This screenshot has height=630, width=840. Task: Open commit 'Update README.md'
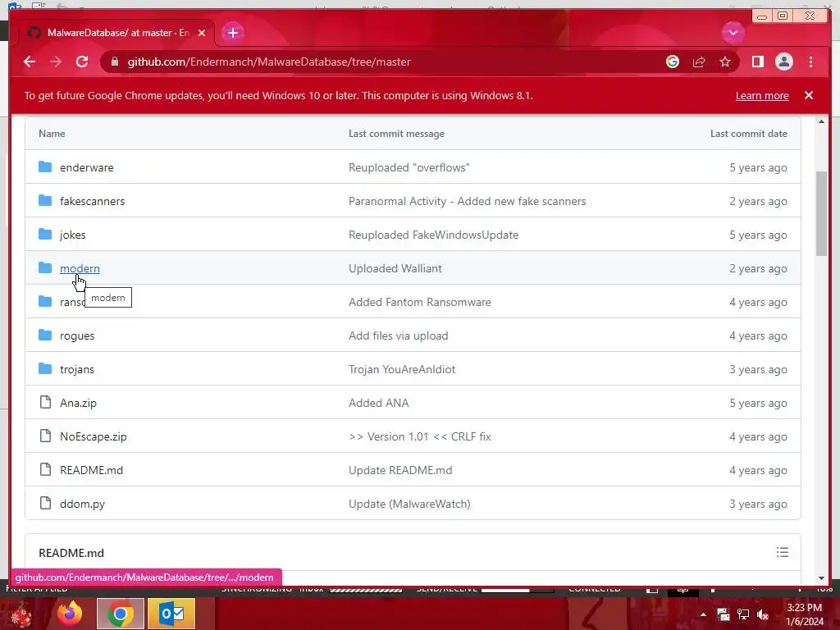[400, 470]
